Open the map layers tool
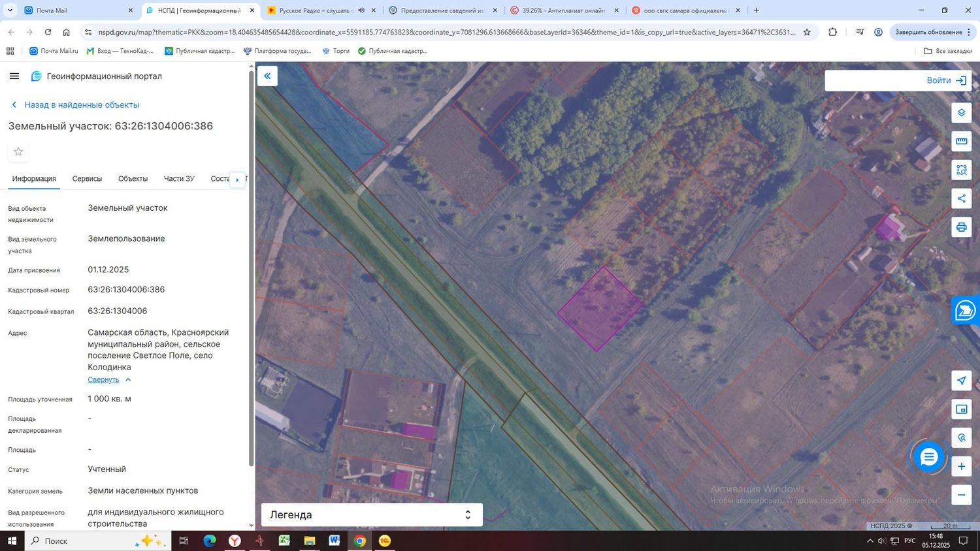 (961, 113)
